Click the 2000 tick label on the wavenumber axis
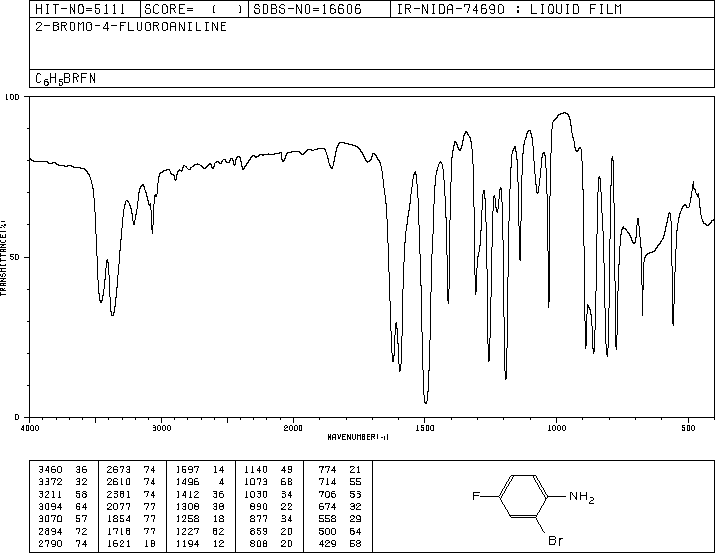The width and height of the screenshot is (715, 553). pyautogui.click(x=293, y=428)
